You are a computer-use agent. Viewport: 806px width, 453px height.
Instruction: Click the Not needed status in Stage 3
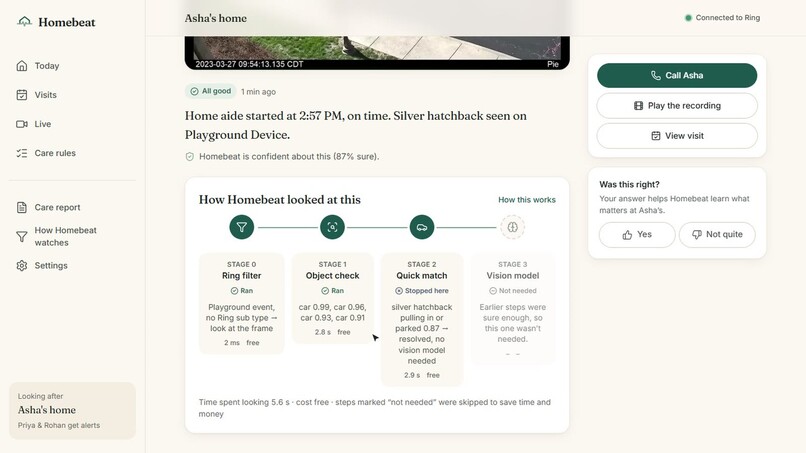click(x=513, y=291)
